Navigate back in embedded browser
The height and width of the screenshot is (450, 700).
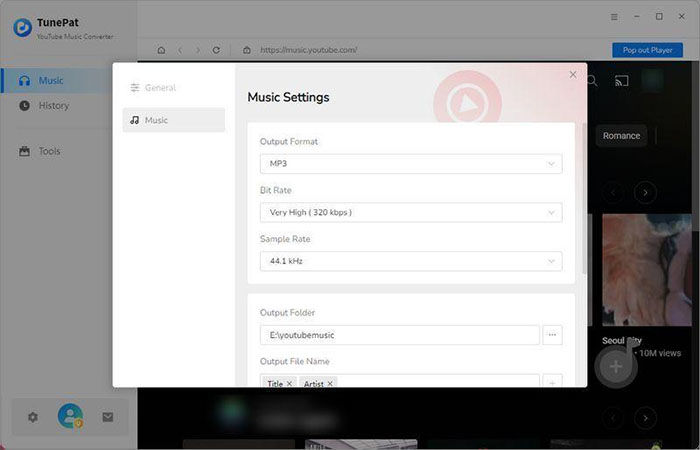pyautogui.click(x=180, y=50)
